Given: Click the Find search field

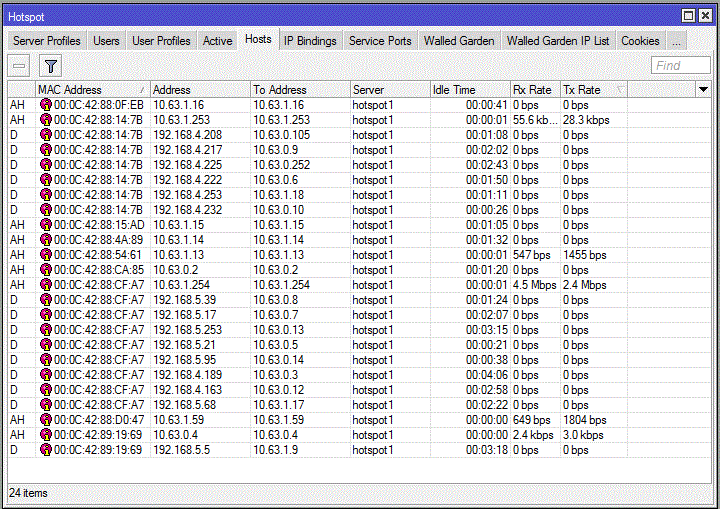Looking at the screenshot, I should [x=681, y=66].
